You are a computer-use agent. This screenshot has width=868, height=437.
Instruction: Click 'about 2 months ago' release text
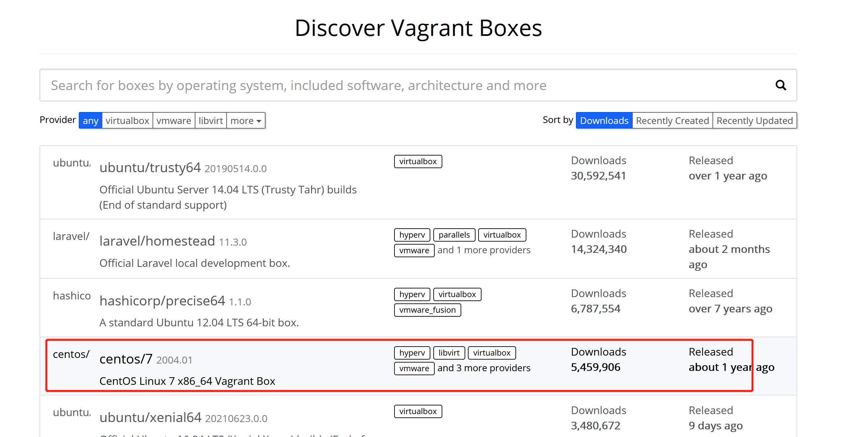(x=729, y=257)
